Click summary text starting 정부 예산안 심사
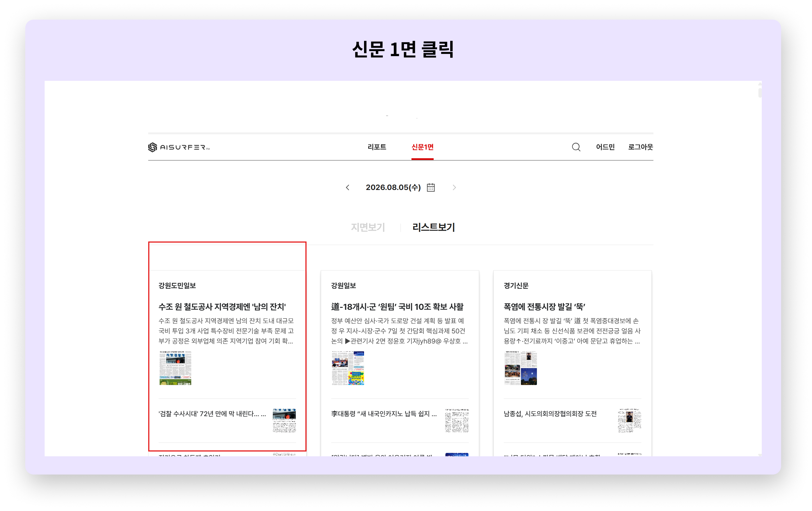The image size is (812, 511). (399, 331)
